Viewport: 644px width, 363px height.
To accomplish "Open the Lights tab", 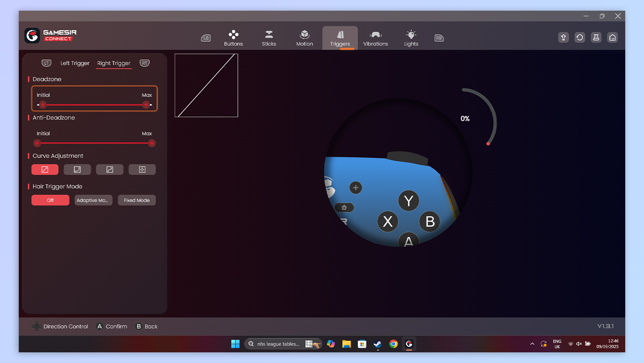I will point(411,38).
